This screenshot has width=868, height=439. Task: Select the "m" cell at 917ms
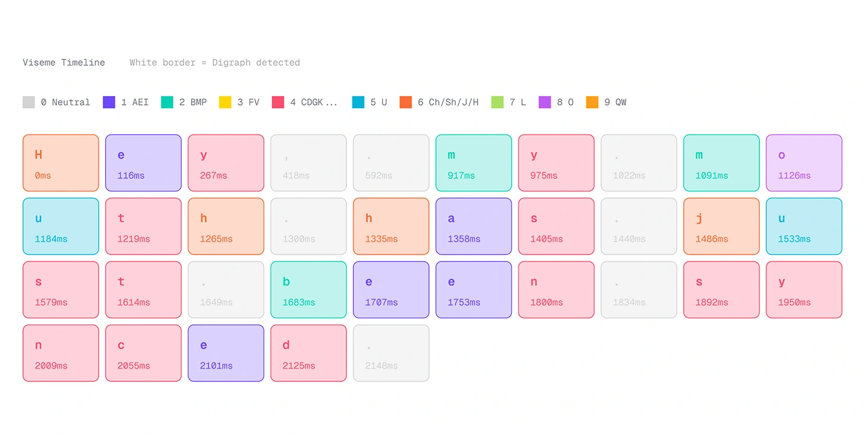pyautogui.click(x=473, y=163)
